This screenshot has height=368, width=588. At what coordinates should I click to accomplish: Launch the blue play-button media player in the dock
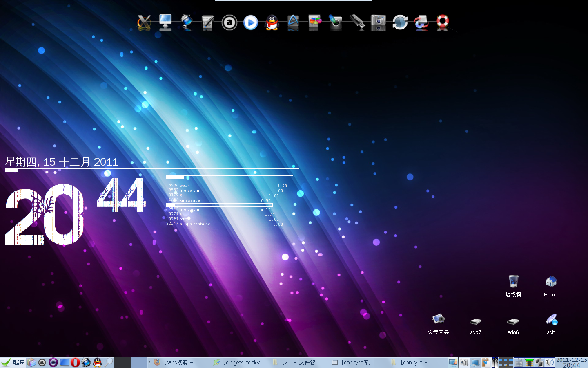(x=251, y=22)
